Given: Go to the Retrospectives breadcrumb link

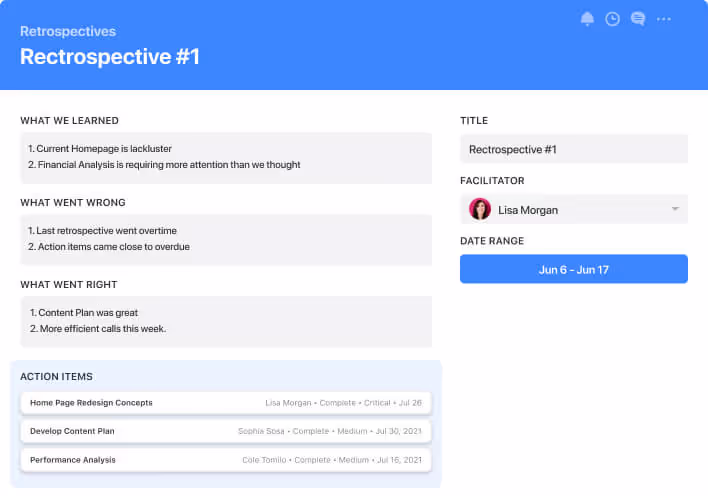Looking at the screenshot, I should pyautogui.click(x=68, y=31).
